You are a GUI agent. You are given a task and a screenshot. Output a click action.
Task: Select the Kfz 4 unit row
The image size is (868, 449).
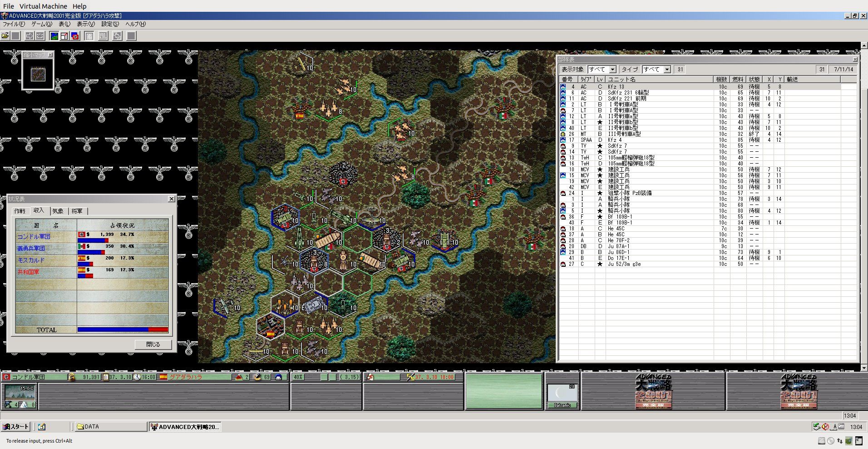coord(700,140)
